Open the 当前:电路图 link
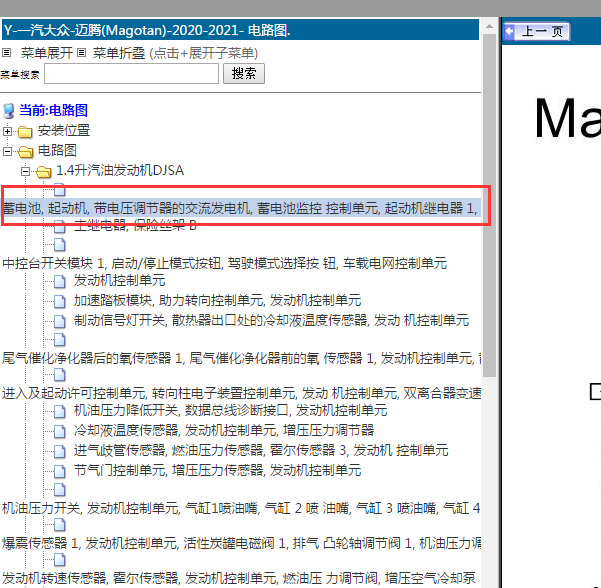The height and width of the screenshot is (588, 601). click(x=53, y=110)
